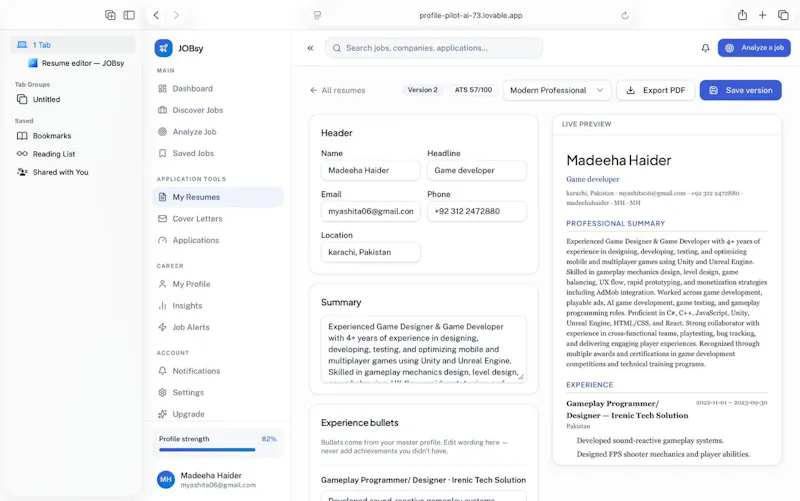
Task: Select My Resumes in sidebar
Action: coord(218,197)
